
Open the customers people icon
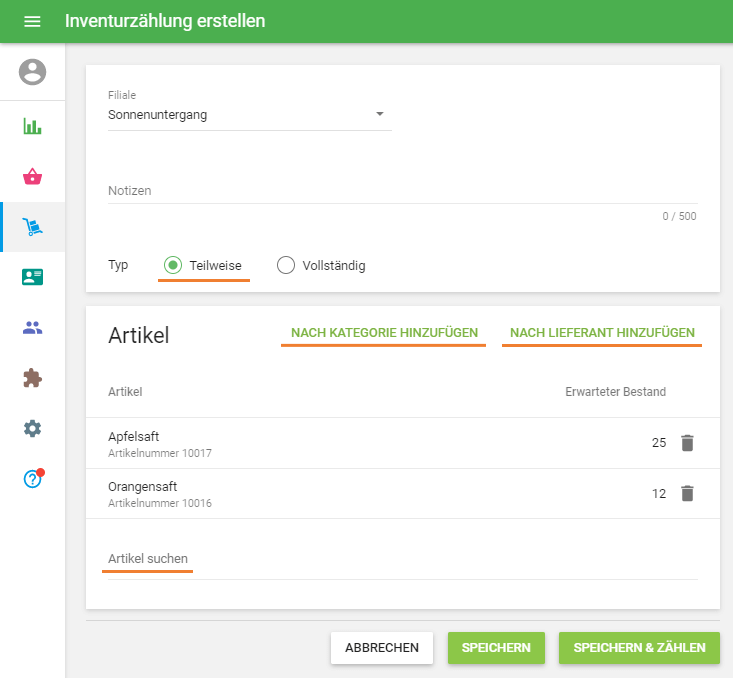33,328
